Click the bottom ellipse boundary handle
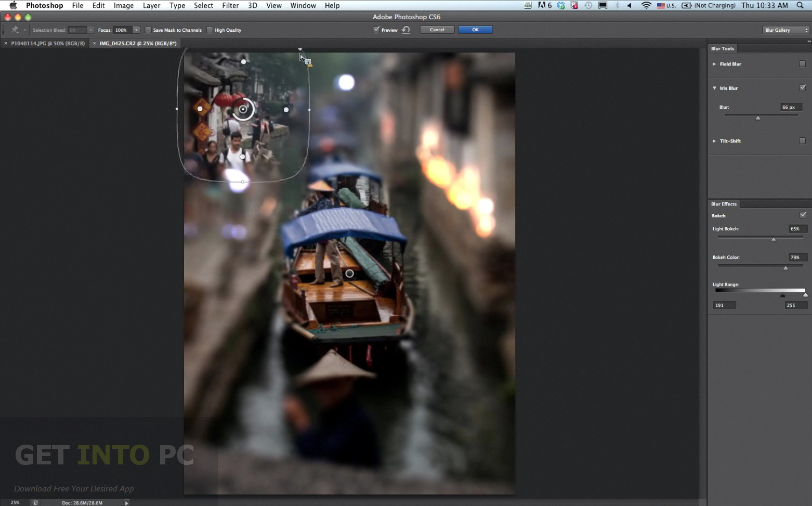Image resolution: width=812 pixels, height=506 pixels. coord(243,182)
